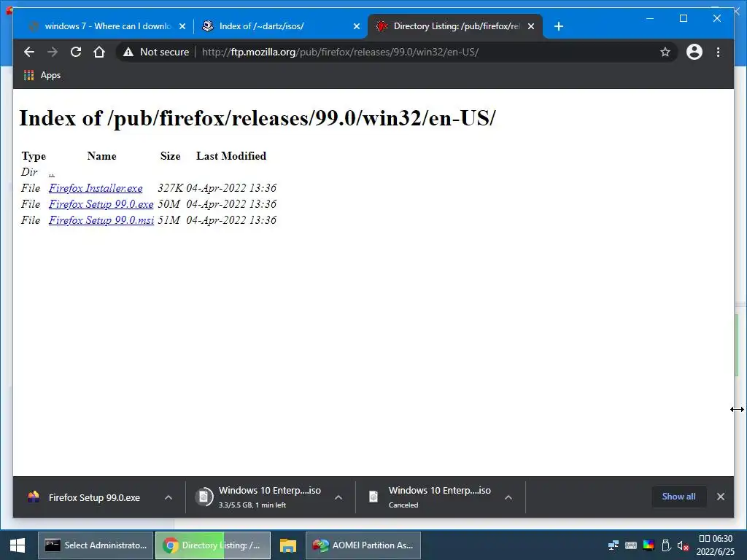Viewport: 747px width, 560px height.
Task: Go back to the previous page
Action: 29,52
